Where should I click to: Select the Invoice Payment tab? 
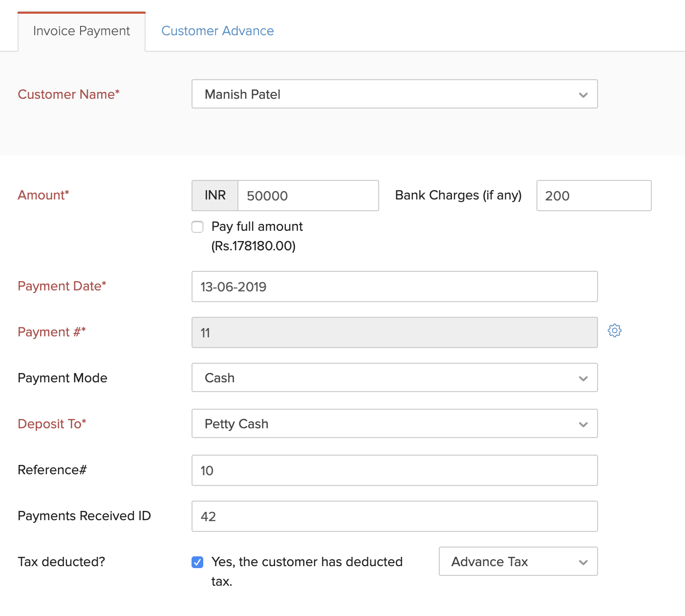82,31
